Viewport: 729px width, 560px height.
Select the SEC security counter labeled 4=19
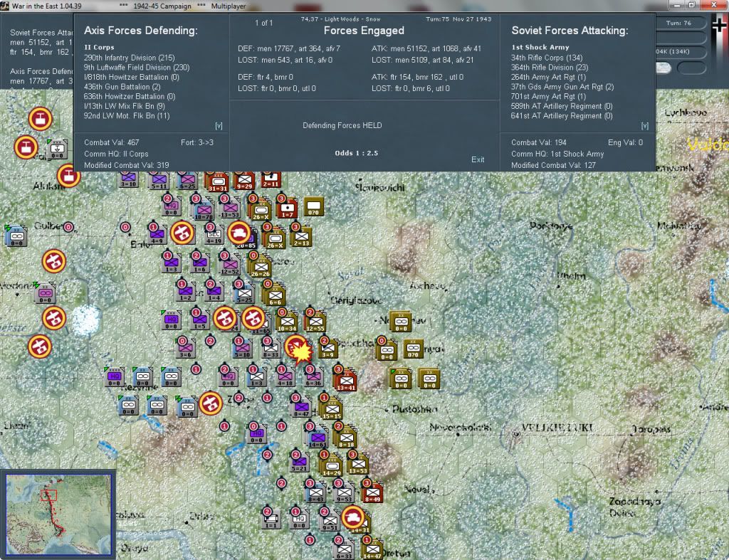tap(214, 235)
